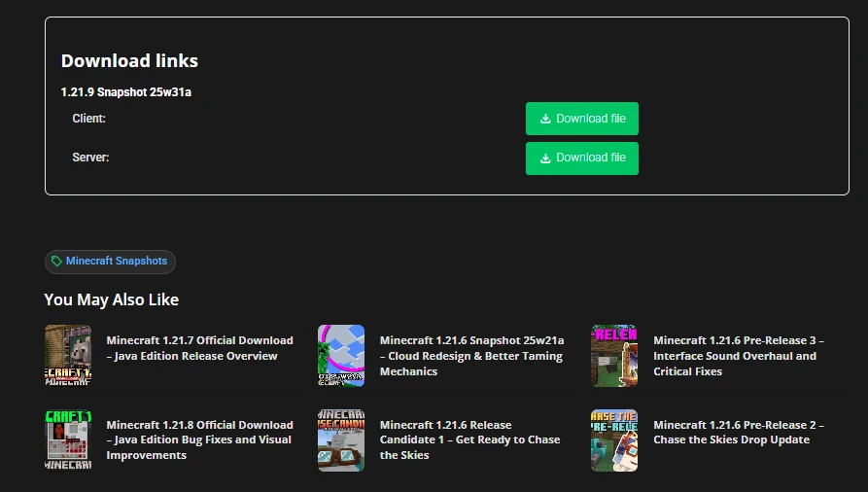The height and width of the screenshot is (492, 868).
Task: Open Minecraft 1.21.7 Official Download article
Action: 200,348
